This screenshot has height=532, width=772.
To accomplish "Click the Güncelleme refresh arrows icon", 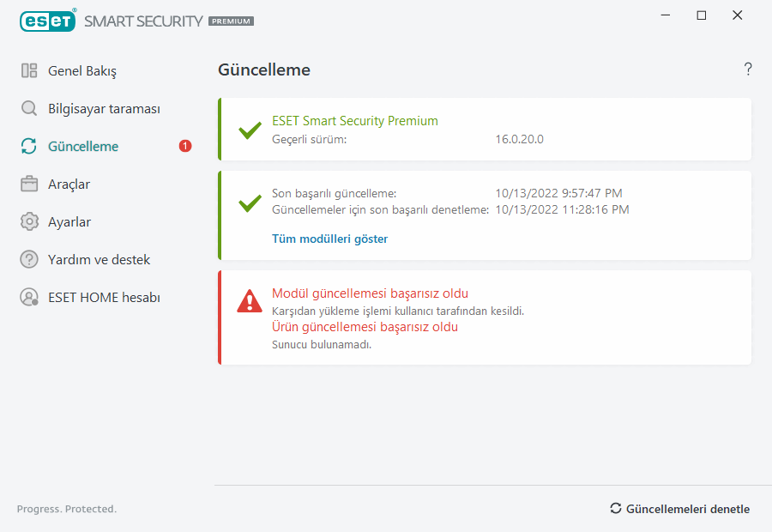I will 29,147.
